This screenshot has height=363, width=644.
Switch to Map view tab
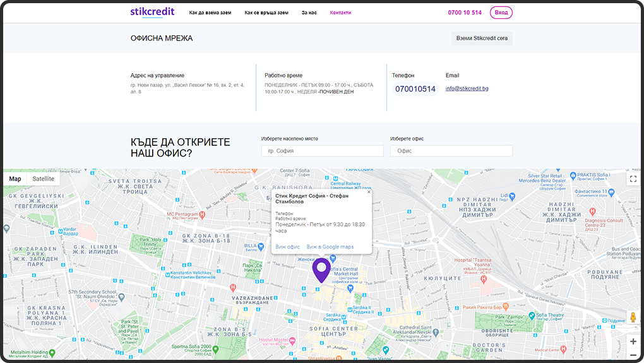[x=15, y=179]
